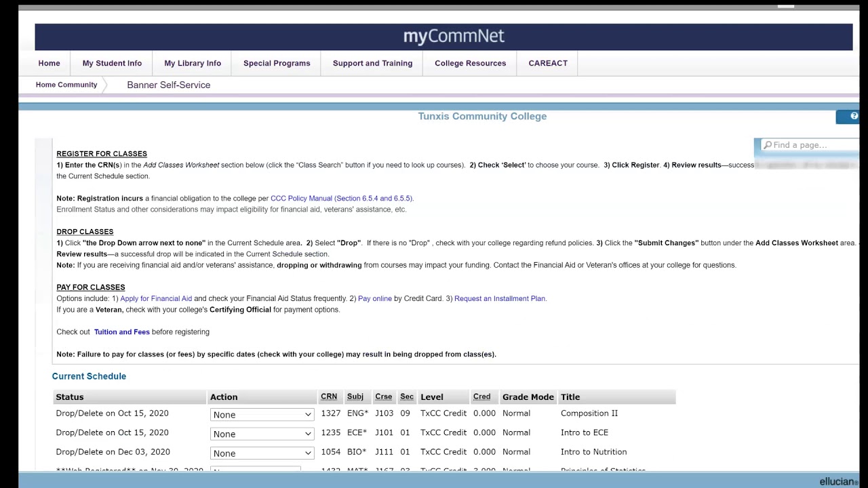The width and height of the screenshot is (868, 488).
Task: Click the Composition II title
Action: click(589, 413)
